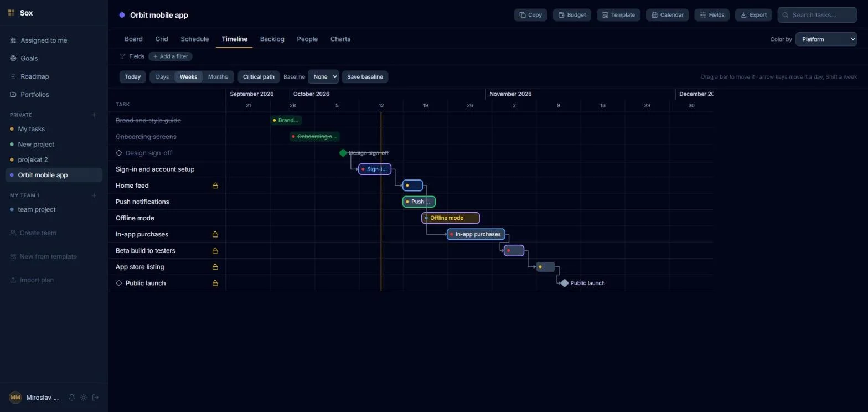Click the Brand and style guide bar on timeline
This screenshot has height=412, width=868.
286,120
